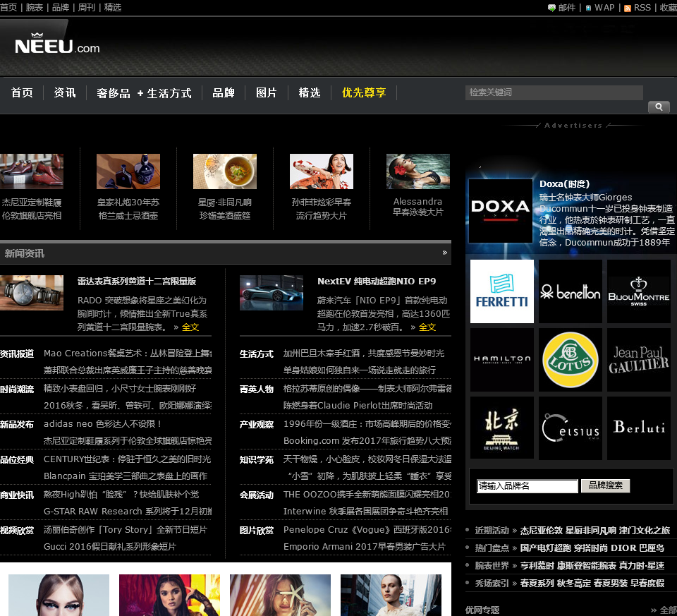Open Gucci 2016假日献礼系列形象短片
Screen dimensions: 677x616
tap(110, 546)
